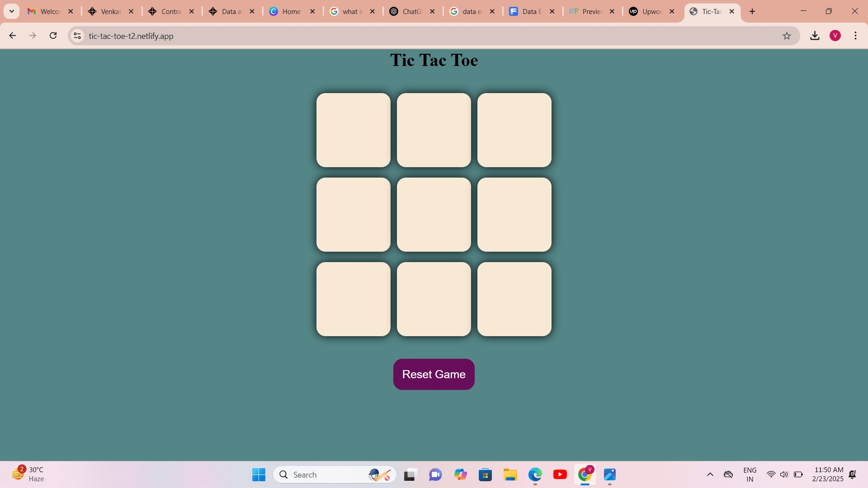The width and height of the screenshot is (868, 488).
Task: Open the Chrome profile avatar
Action: [x=835, y=36]
